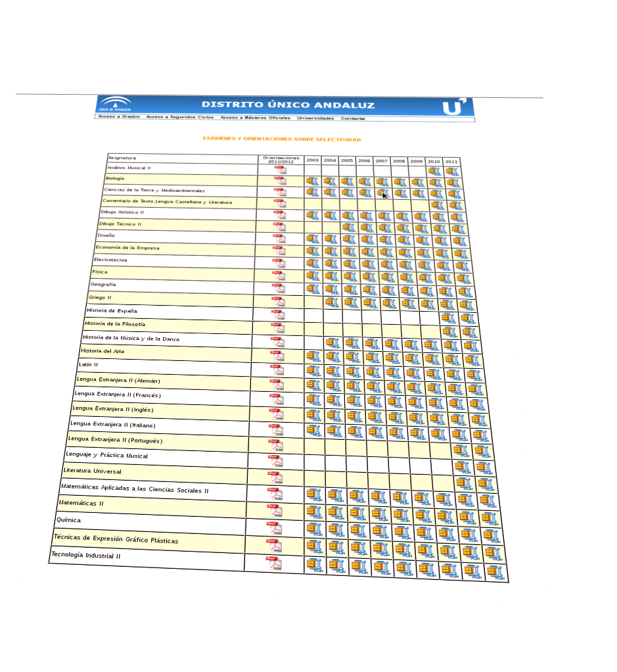Image resolution: width=617 pixels, height=672 pixels.
Task: Download the Biología 2003 exam
Action: point(312,181)
